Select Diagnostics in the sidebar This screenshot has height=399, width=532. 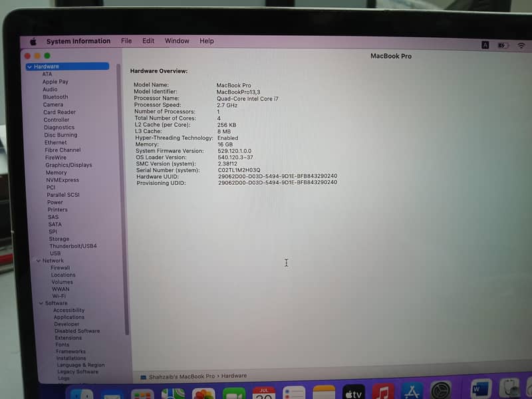tap(59, 127)
